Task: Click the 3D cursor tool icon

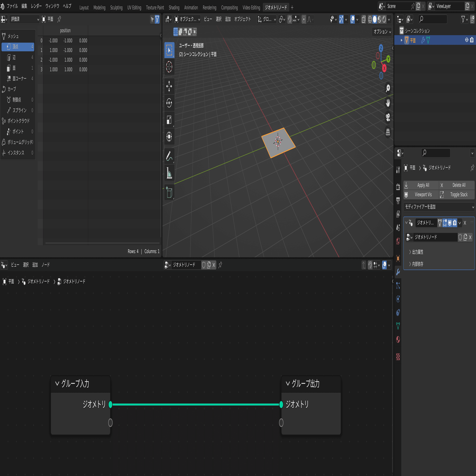Action: pyautogui.click(x=169, y=66)
